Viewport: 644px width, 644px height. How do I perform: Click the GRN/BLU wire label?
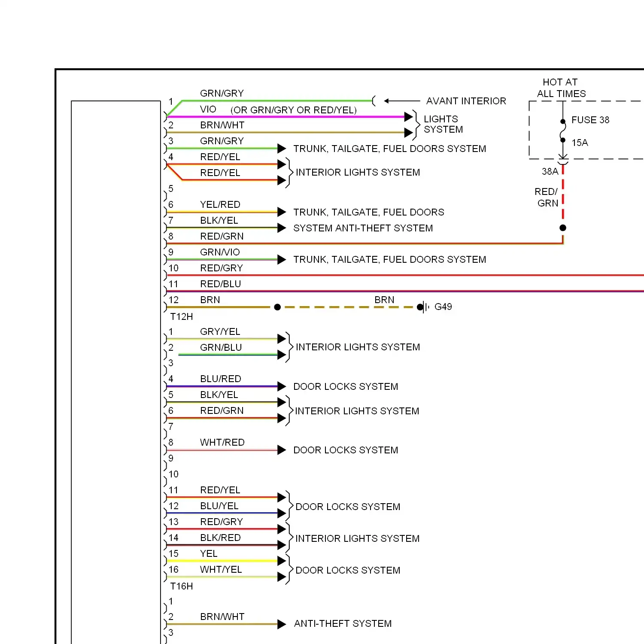[x=221, y=347]
